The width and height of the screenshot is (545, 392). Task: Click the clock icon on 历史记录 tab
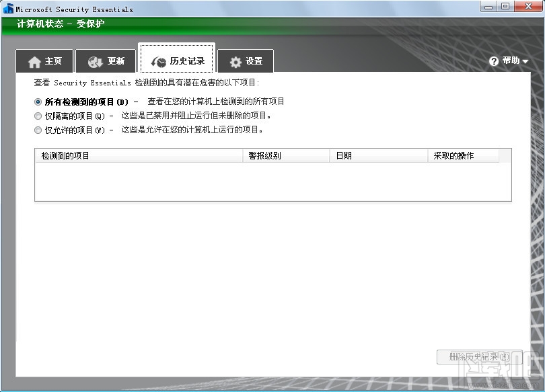[x=159, y=61]
